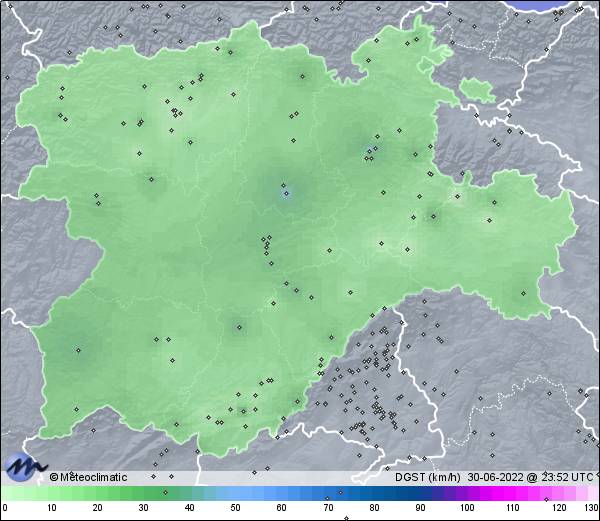This screenshot has width=600, height=521.
Task: Click scale label 80
Action: click(x=374, y=508)
